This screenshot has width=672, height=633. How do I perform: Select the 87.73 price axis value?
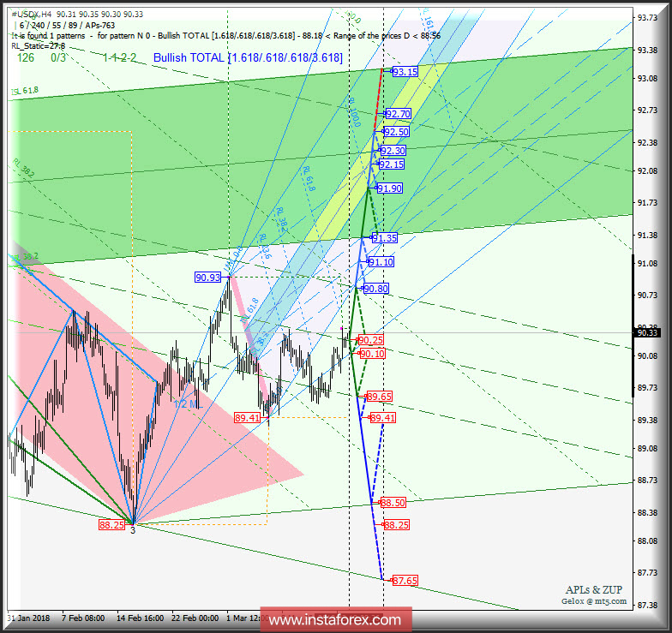click(647, 572)
